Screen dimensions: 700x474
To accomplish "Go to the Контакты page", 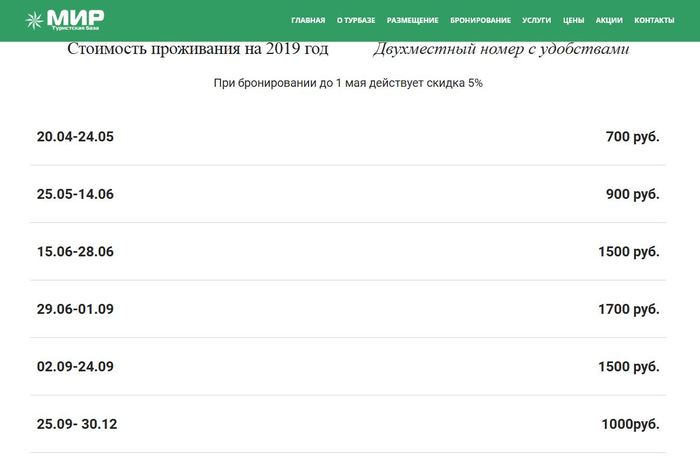I will click(654, 21).
